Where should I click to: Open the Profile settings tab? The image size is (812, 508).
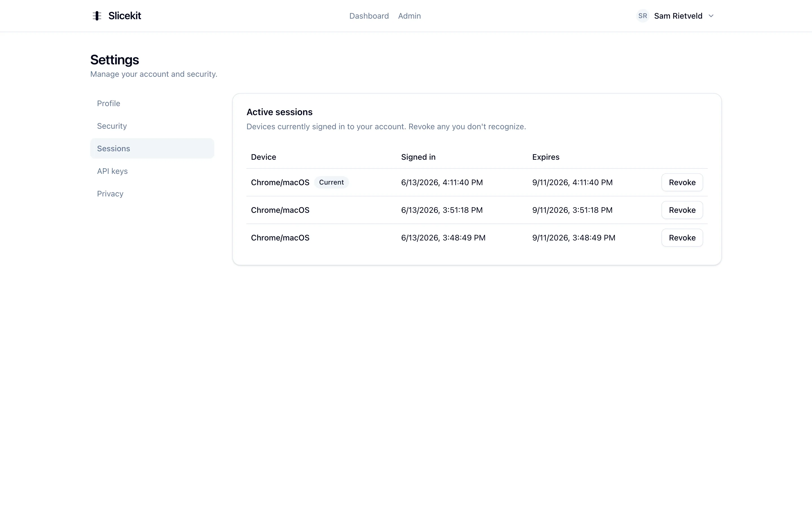click(x=152, y=103)
